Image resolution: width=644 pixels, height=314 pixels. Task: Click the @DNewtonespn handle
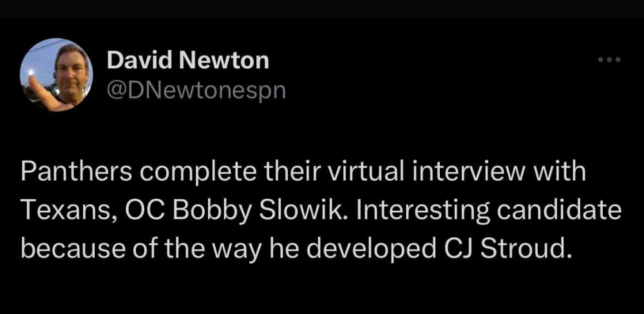click(x=195, y=91)
